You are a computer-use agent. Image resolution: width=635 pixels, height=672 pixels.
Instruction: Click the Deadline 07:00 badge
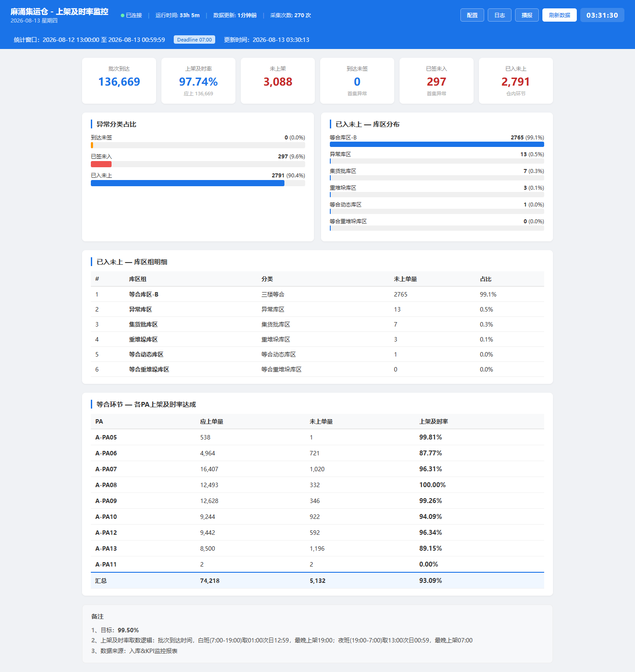pos(194,40)
